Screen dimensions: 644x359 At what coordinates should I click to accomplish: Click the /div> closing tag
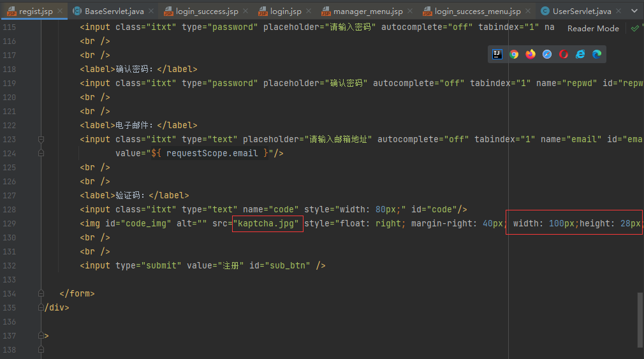coord(57,307)
